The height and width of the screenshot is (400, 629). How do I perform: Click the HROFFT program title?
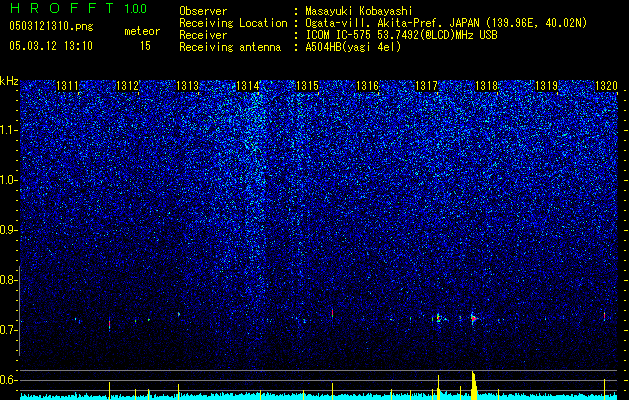(62, 8)
